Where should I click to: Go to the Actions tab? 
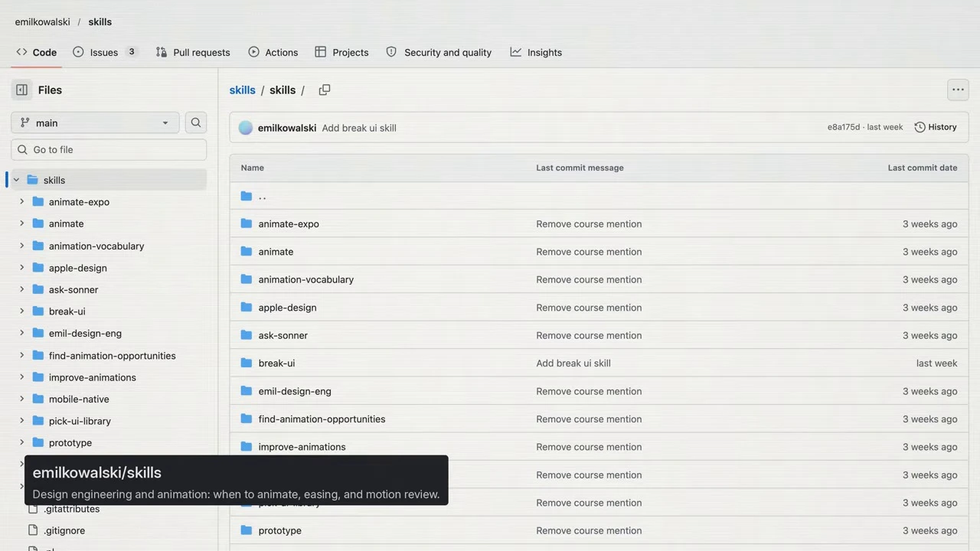click(273, 52)
